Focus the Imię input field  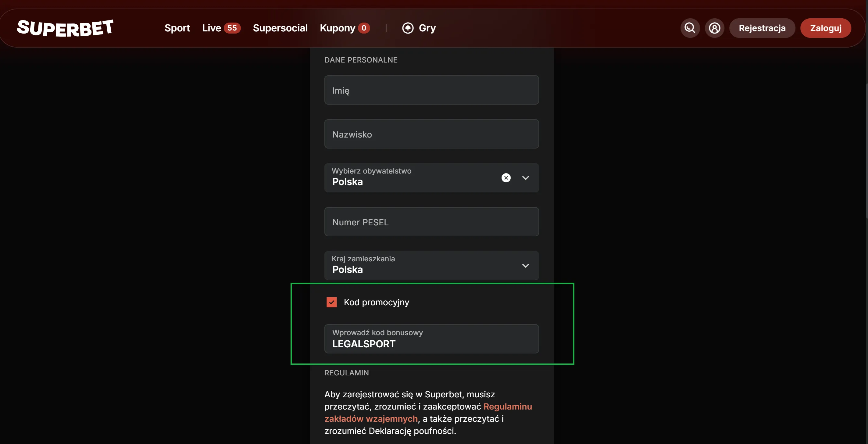pos(431,90)
